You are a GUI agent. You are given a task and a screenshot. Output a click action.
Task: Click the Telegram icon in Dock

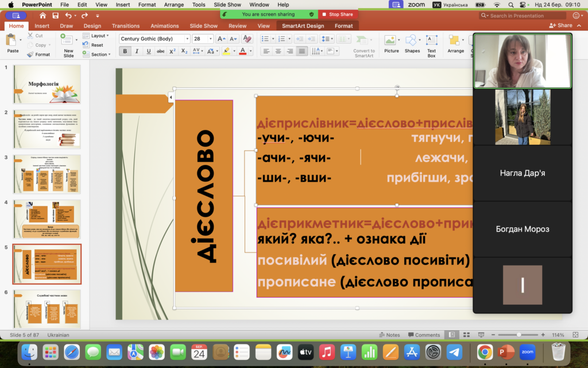[x=454, y=351]
